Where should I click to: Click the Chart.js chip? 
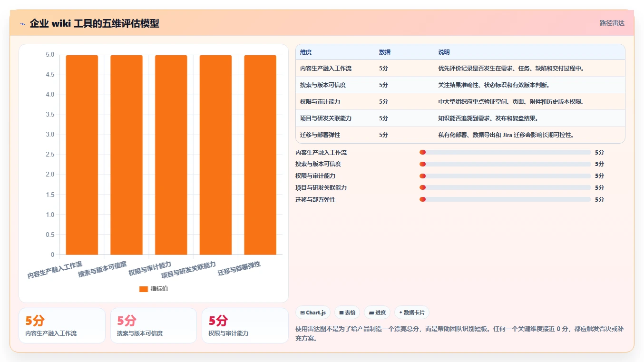tap(313, 313)
